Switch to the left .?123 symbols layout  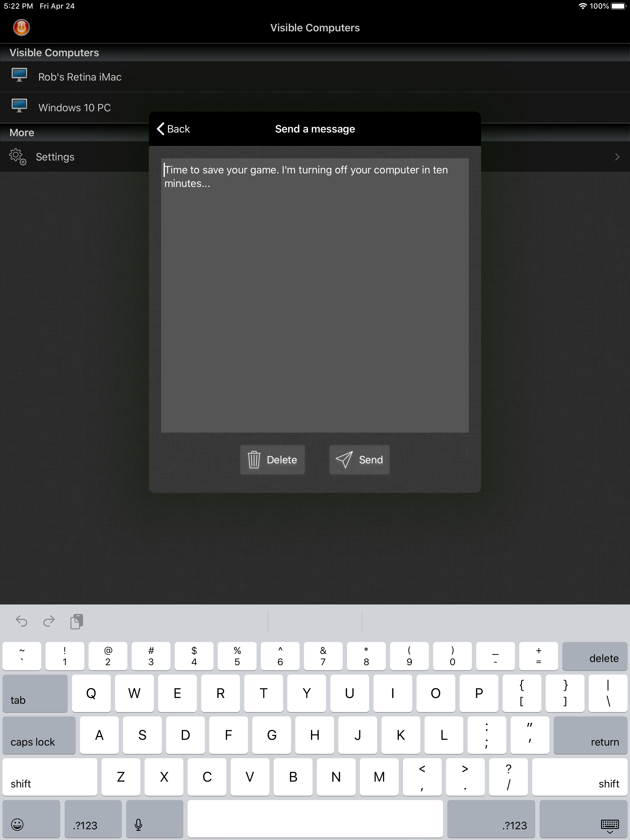click(93, 819)
